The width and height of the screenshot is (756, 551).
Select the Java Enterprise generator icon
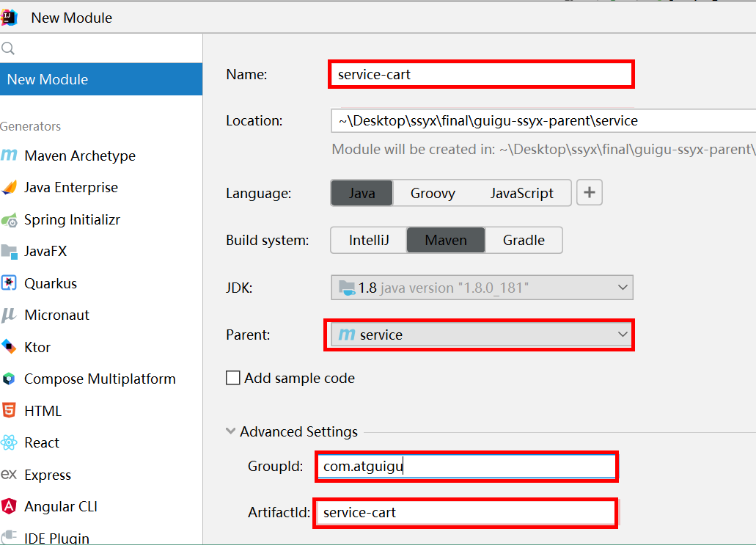pyautogui.click(x=9, y=188)
